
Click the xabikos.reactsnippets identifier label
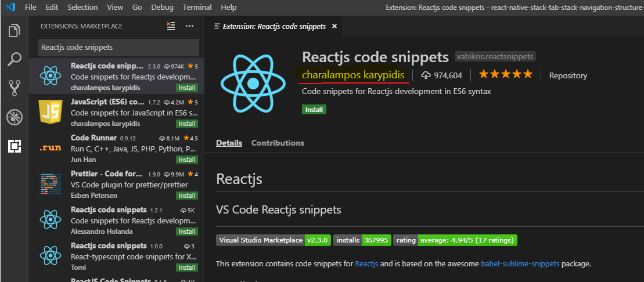coord(495,57)
